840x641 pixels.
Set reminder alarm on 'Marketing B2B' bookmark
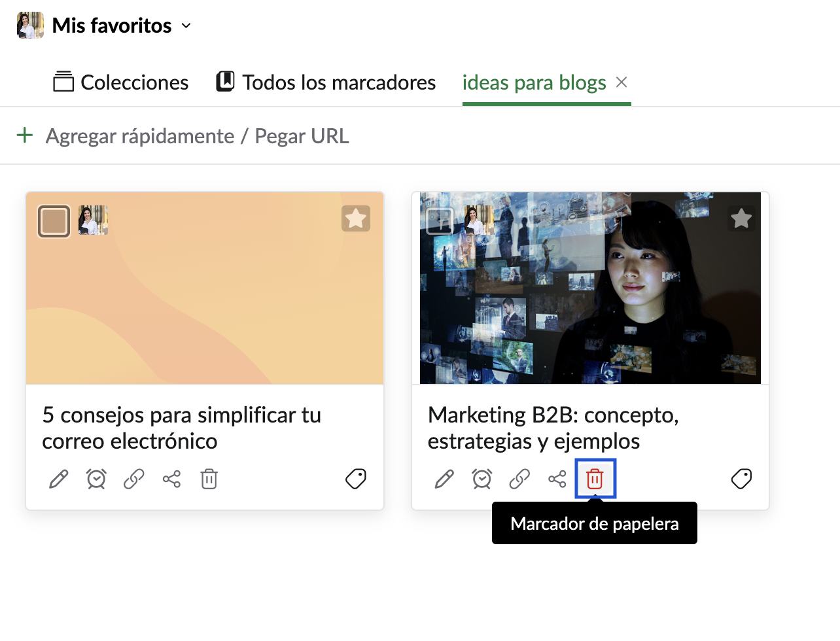click(x=482, y=479)
